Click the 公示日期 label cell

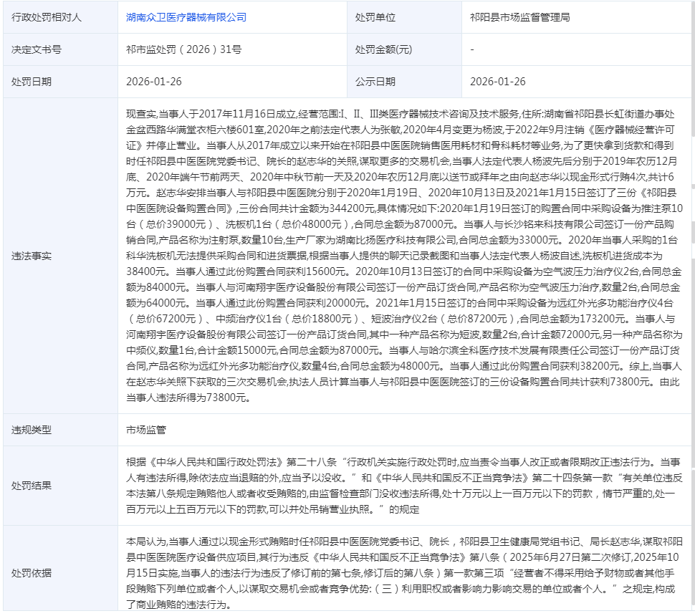(375, 82)
